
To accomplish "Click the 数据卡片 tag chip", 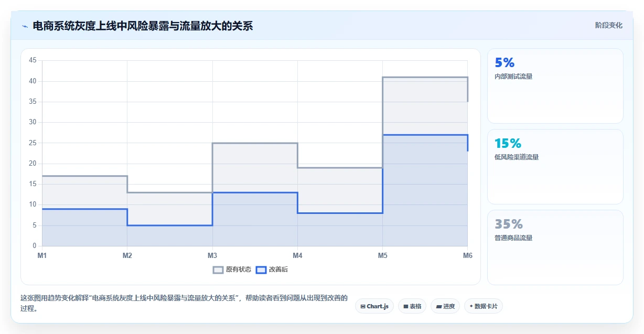I will (483, 306).
